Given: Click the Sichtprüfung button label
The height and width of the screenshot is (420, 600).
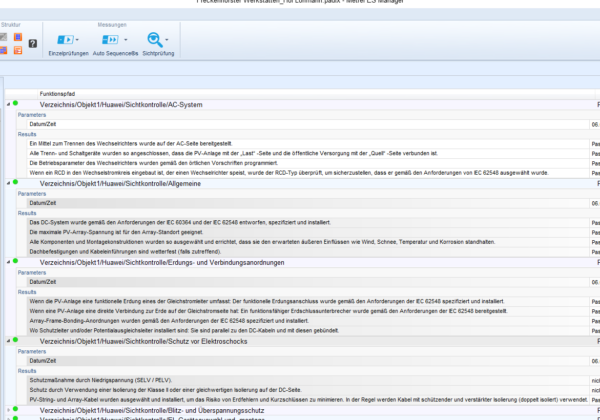Looking at the screenshot, I should pos(158,54).
